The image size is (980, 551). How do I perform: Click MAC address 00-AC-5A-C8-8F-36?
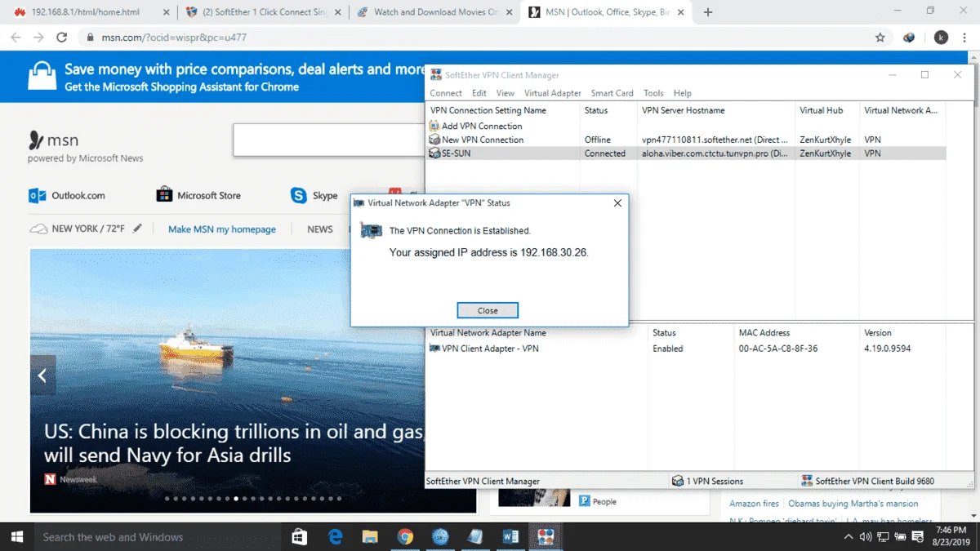pyautogui.click(x=778, y=349)
